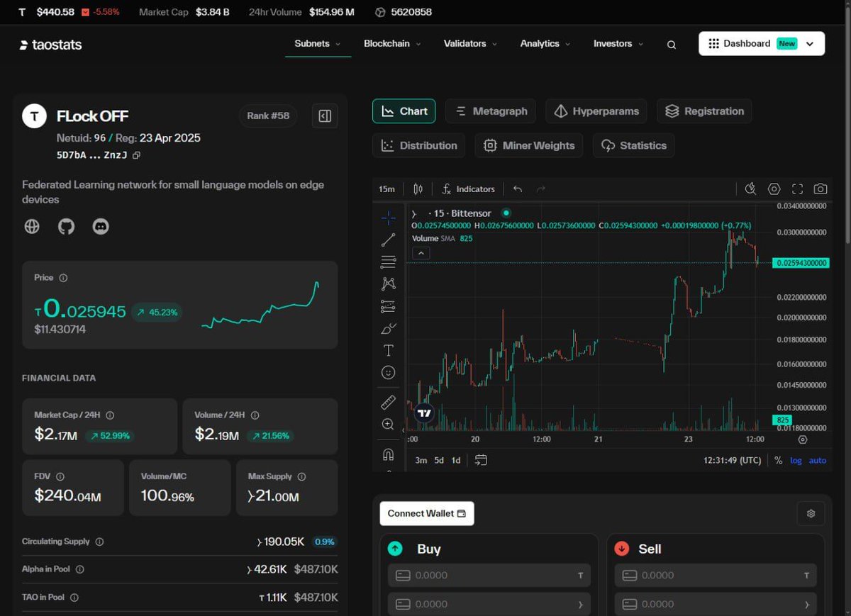This screenshot has height=616, width=851.
Task: Take a chart snapshot with camera icon
Action: [821, 189]
